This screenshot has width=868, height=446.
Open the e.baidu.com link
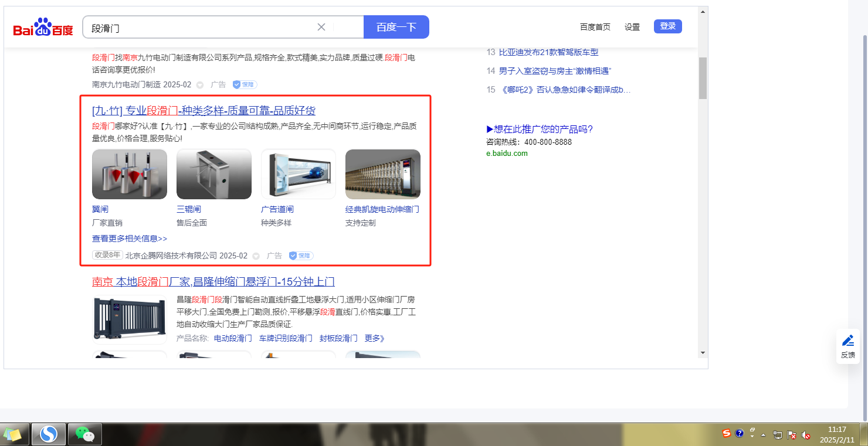507,154
